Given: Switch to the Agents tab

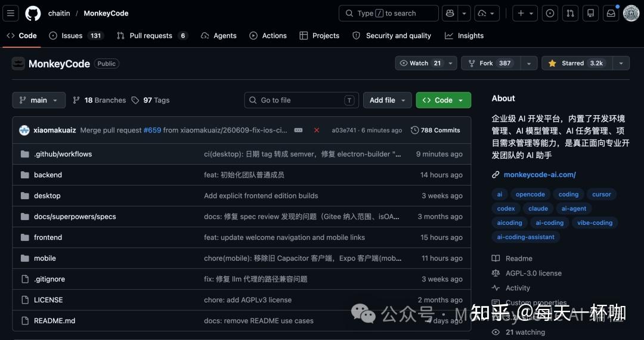Looking at the screenshot, I should pos(219,36).
